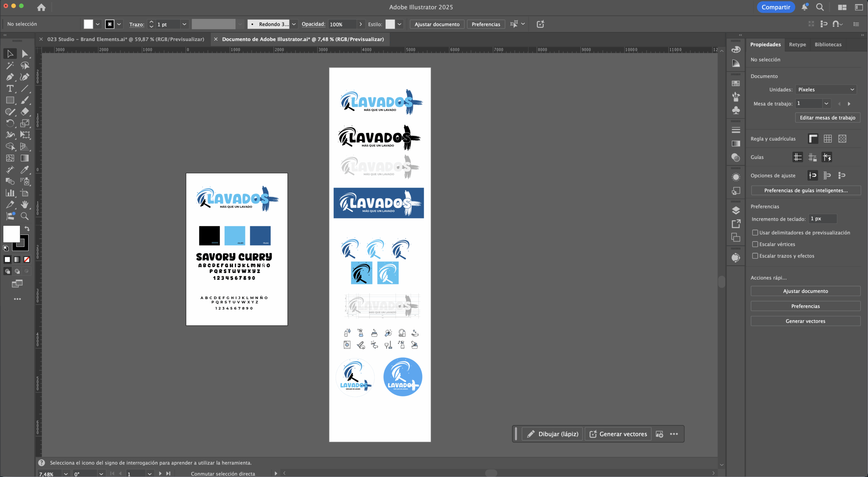Expand the Opacidad slider arrow
The height and width of the screenshot is (477, 868).
tap(361, 24)
